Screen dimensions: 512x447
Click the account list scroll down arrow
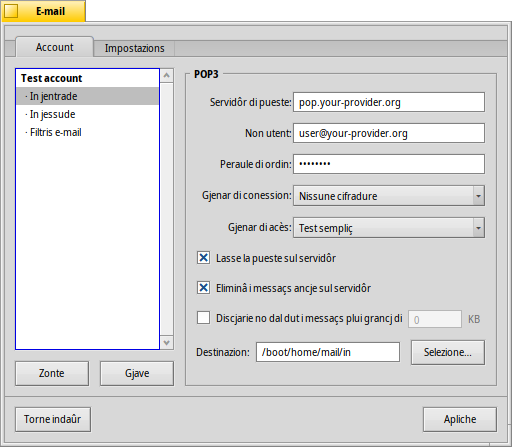[x=167, y=342]
